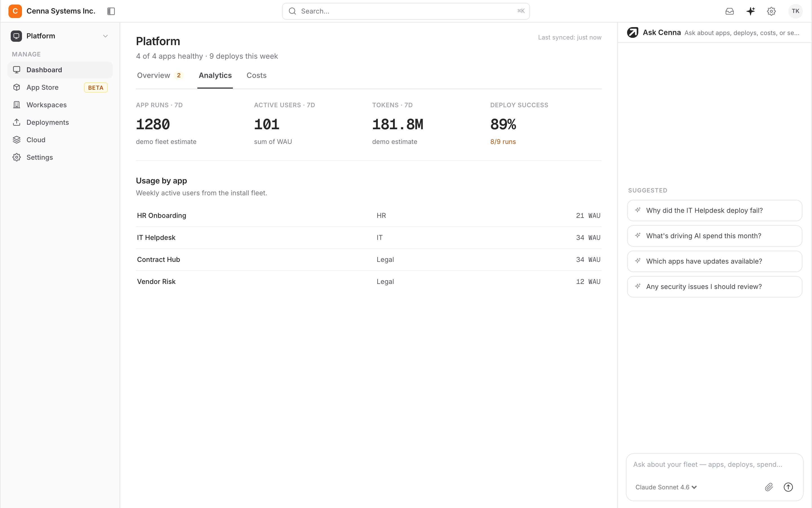Ask about security issues to review
Viewport: 812px width, 508px height.
[x=714, y=286]
